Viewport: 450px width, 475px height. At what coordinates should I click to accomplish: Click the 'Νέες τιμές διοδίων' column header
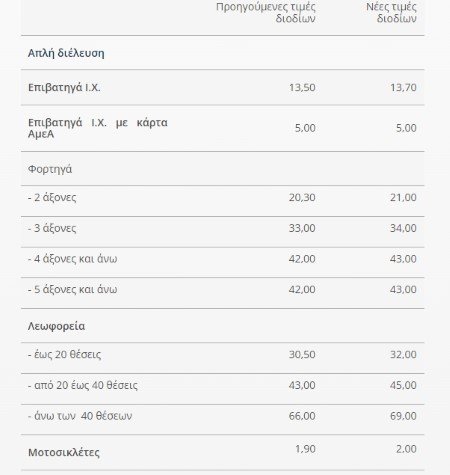pos(391,12)
